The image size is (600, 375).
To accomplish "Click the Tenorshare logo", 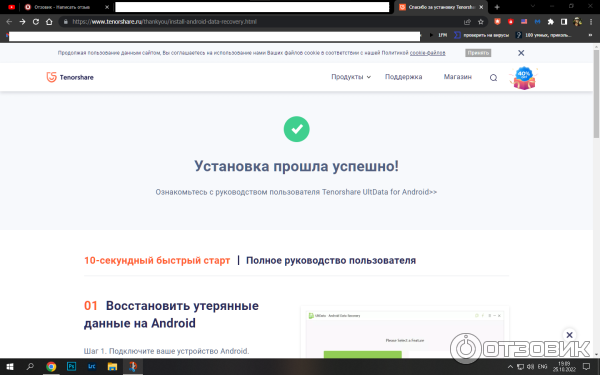I will pyautogui.click(x=70, y=77).
